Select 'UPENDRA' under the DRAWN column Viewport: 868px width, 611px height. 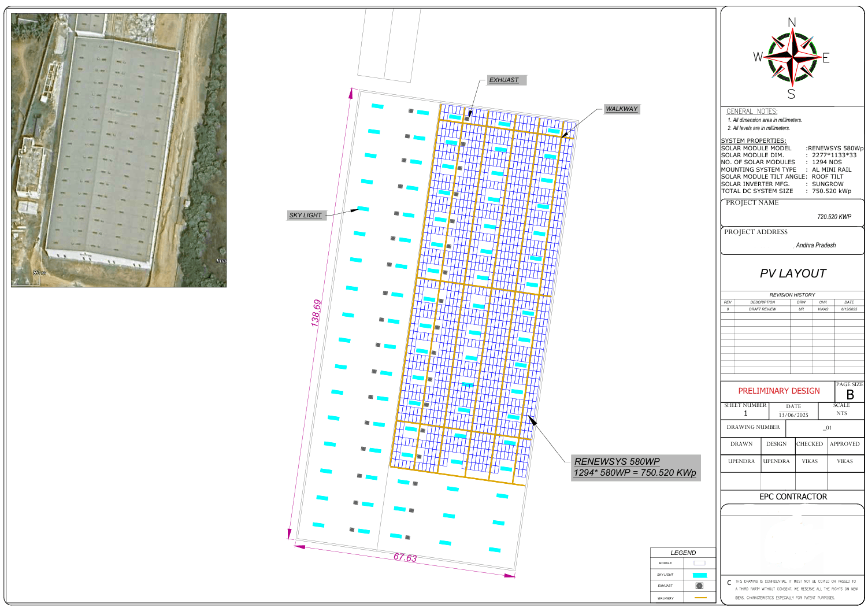pyautogui.click(x=741, y=461)
